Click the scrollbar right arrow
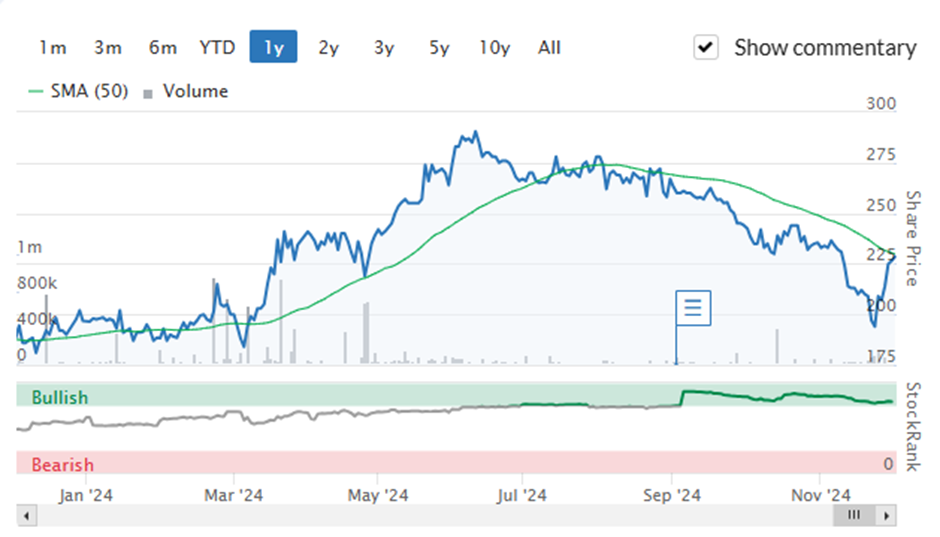940x537 pixels. 887,515
